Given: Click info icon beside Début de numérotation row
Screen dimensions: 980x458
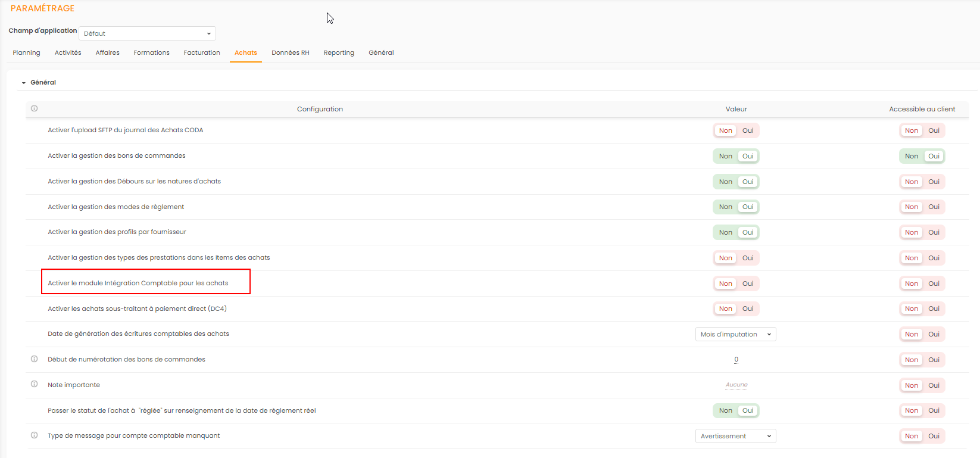Looking at the screenshot, I should tap(34, 359).
